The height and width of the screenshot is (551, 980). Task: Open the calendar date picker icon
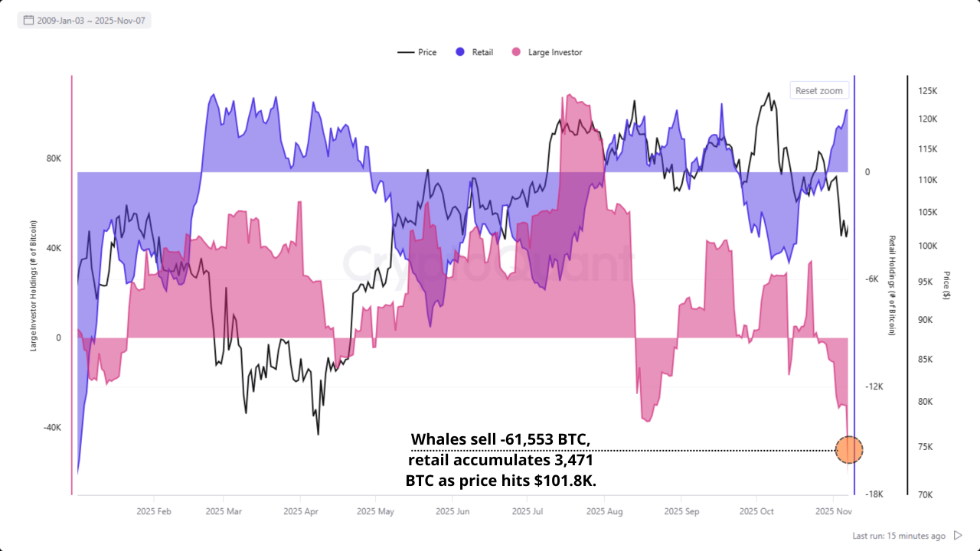point(29,21)
